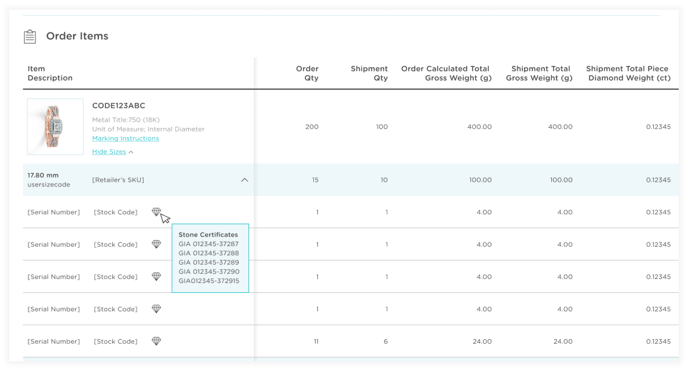Click the [Retailer's SKU] cell
Screen dimensions: 688x371
coord(118,180)
